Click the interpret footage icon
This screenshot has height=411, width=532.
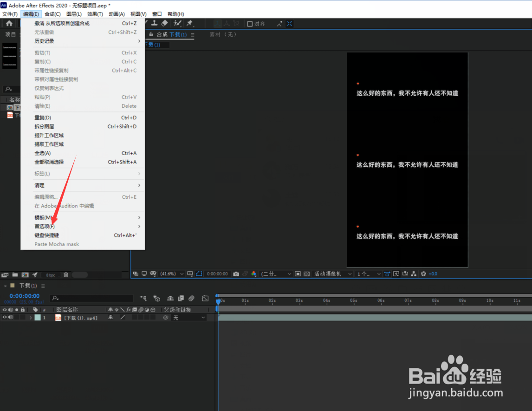5,275
